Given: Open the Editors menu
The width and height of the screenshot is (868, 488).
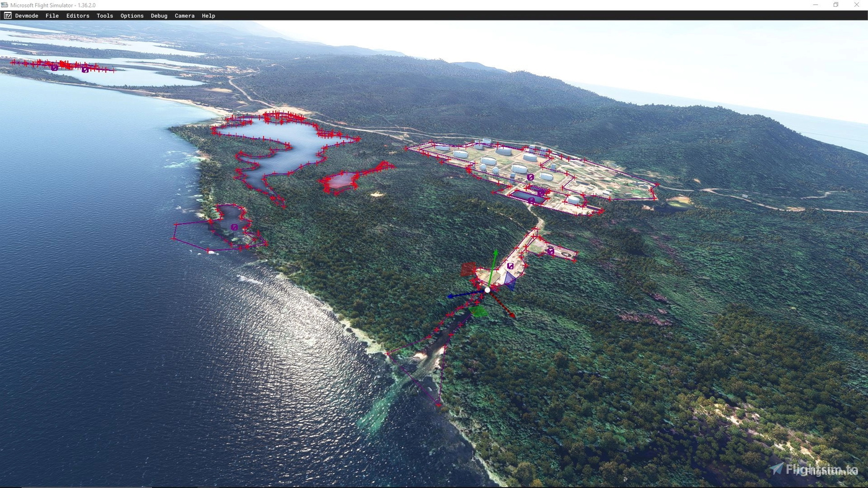Looking at the screenshot, I should coord(77,16).
